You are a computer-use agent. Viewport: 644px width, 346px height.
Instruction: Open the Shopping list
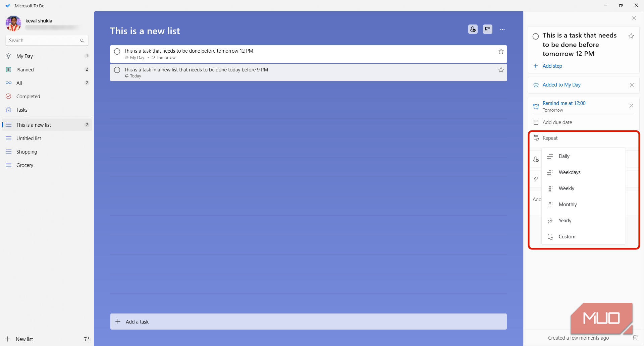(47, 152)
